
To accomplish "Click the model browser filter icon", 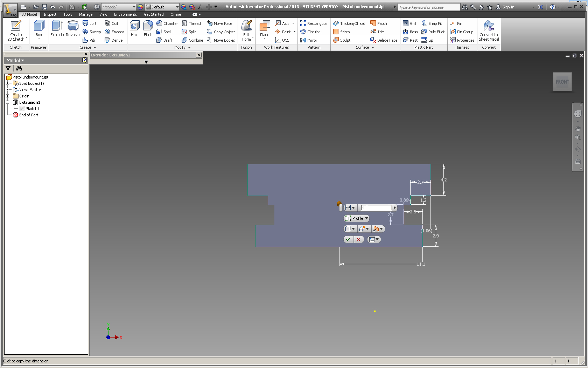I will pos(8,68).
